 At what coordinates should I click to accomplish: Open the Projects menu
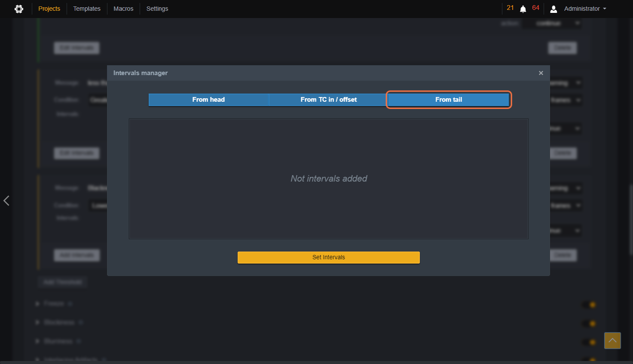tap(49, 9)
